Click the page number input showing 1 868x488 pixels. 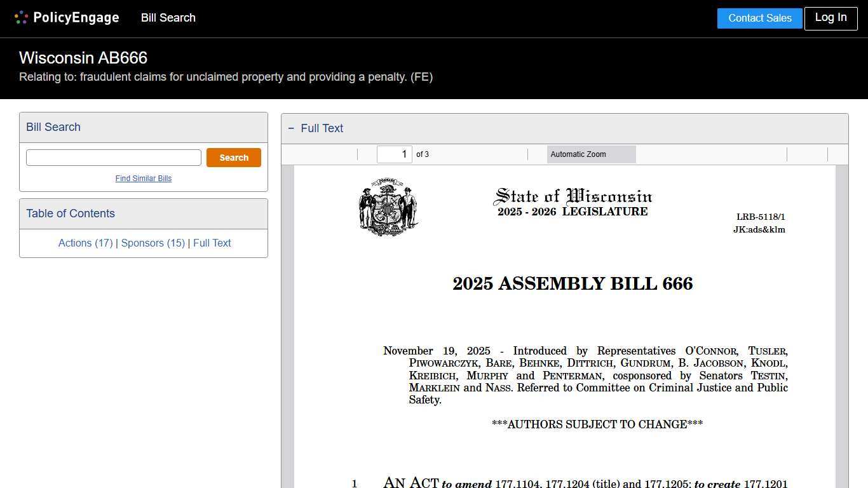(394, 154)
